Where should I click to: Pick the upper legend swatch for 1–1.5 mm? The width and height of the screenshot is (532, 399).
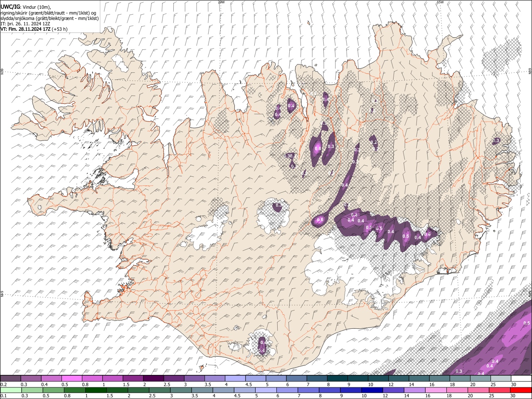[x=112, y=378]
